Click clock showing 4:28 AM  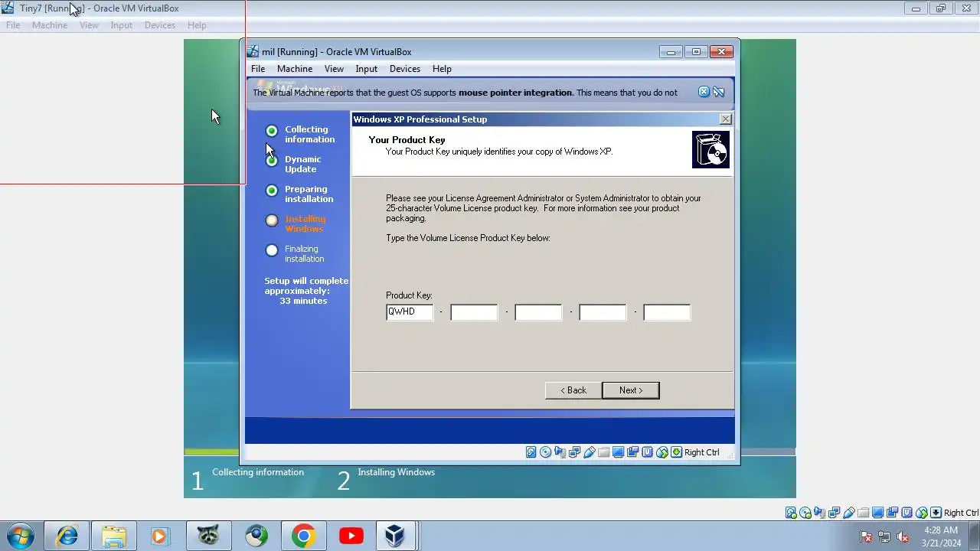tap(941, 530)
